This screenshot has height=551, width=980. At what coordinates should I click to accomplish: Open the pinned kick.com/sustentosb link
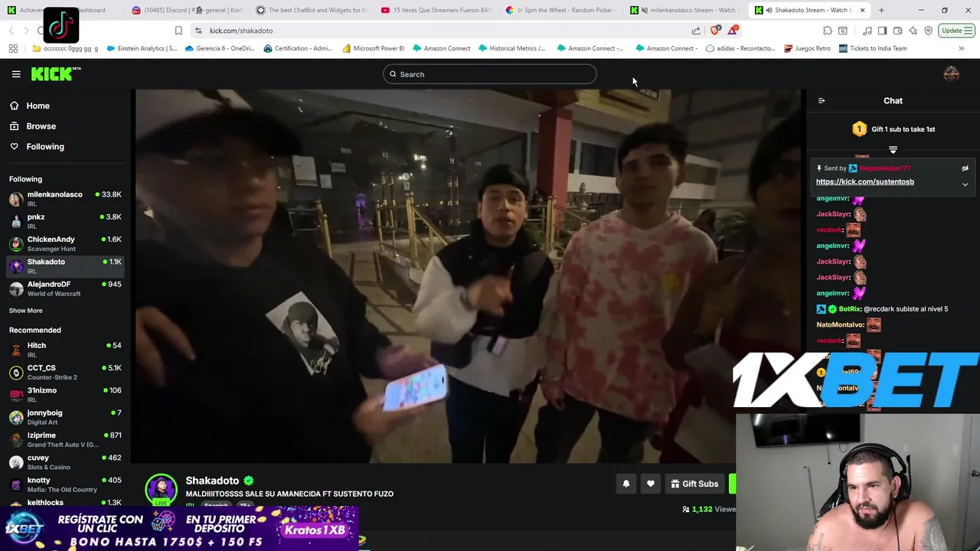pyautogui.click(x=864, y=182)
